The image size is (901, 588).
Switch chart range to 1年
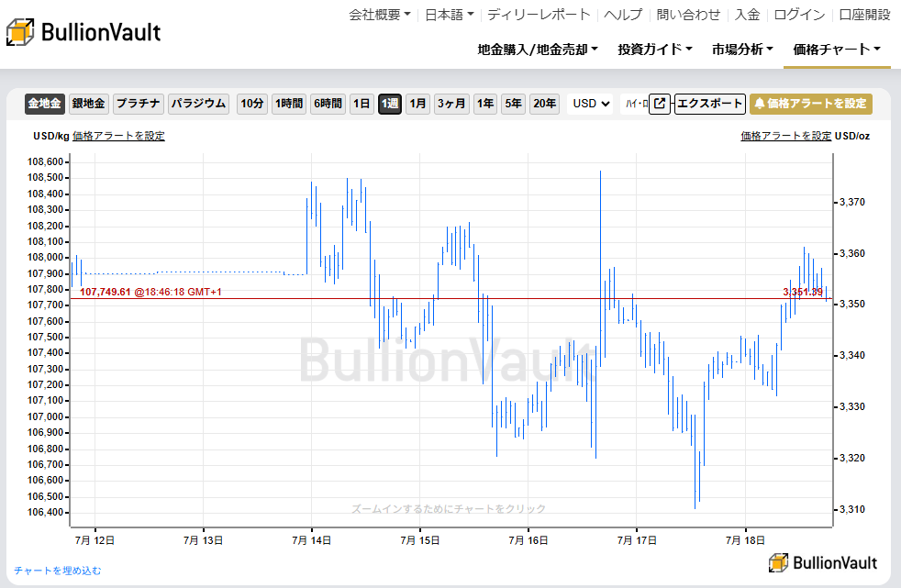485,104
